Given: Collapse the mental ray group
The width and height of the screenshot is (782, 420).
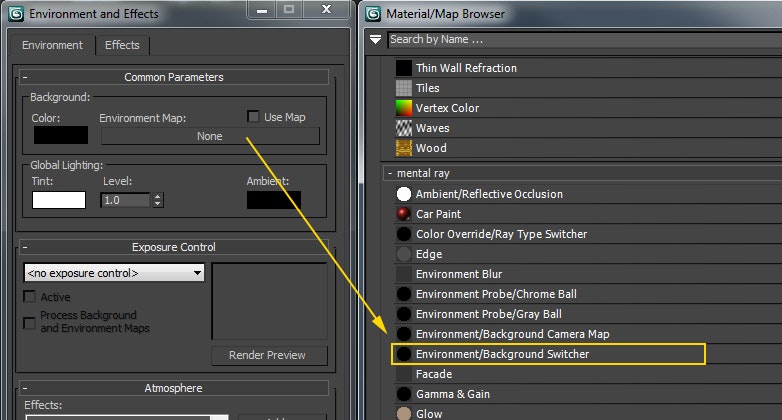Looking at the screenshot, I should pyautogui.click(x=390, y=174).
